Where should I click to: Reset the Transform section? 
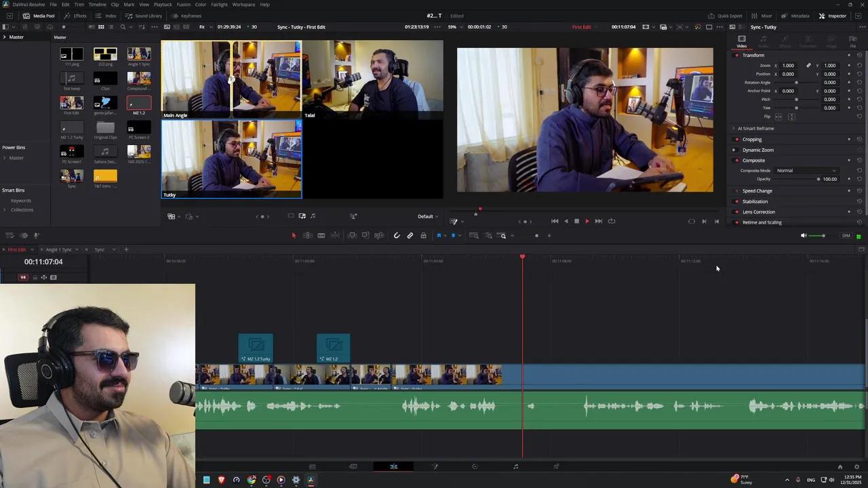pos(859,56)
